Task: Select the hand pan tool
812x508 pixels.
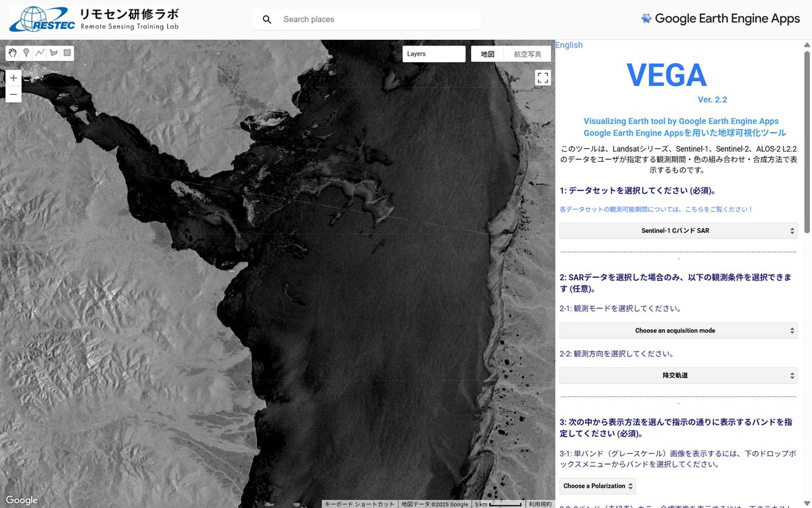Action: 12,53
